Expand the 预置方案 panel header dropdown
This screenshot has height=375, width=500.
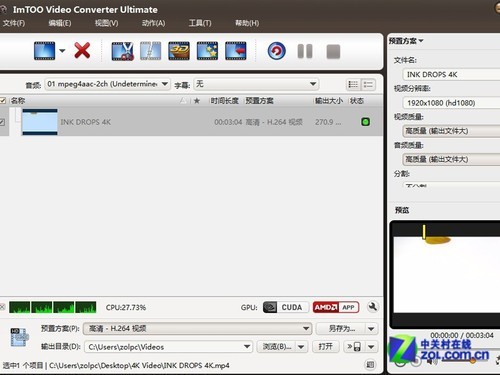pyautogui.click(x=406, y=41)
